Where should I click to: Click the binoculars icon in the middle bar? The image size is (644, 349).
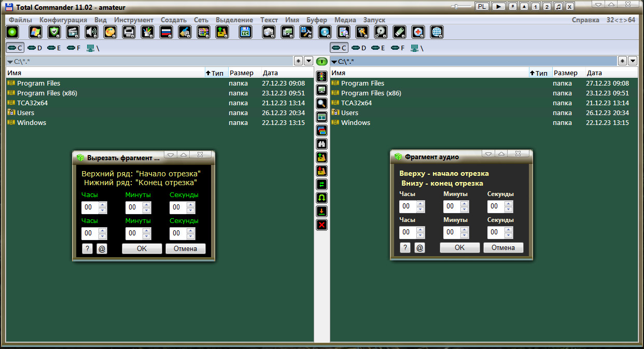pos(321,144)
